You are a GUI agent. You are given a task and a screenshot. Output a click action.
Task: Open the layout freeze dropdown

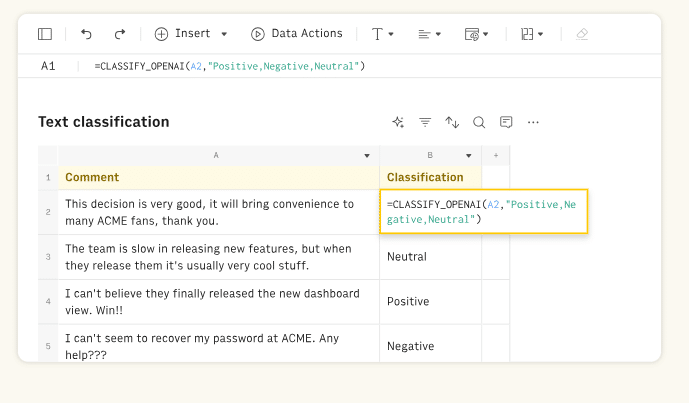tap(532, 34)
